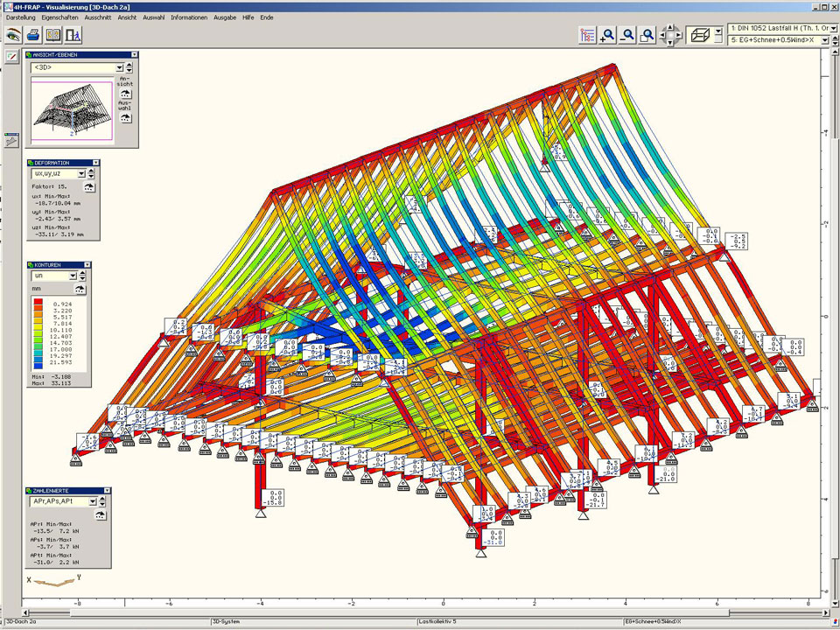Image resolution: width=840 pixels, height=630 pixels.
Task: Click the zoom in magnifier icon
Action: 607,35
